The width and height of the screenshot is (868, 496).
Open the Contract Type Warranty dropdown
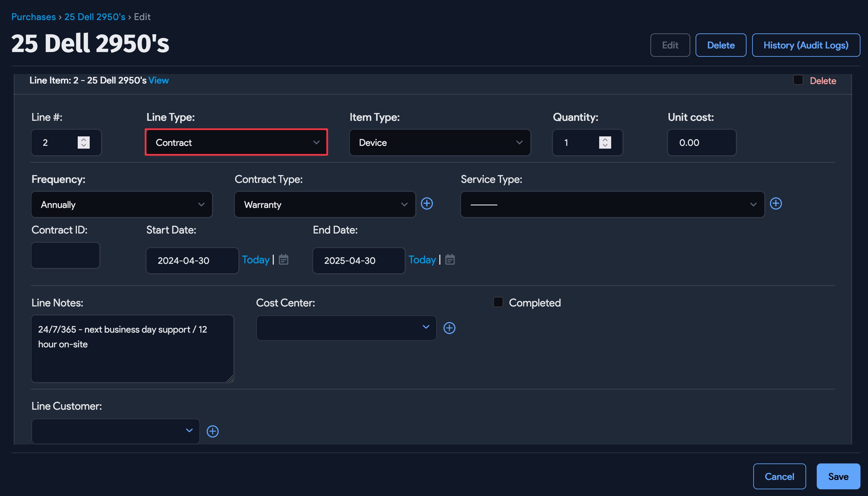tap(325, 204)
